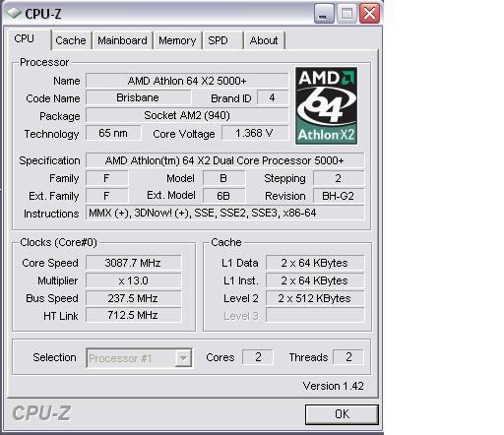Open the Mainboard tab
This screenshot has width=504, height=435.
tap(122, 40)
